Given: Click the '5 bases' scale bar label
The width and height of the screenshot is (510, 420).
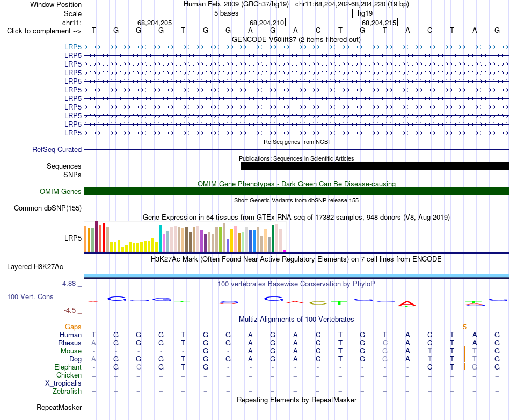Looking at the screenshot, I should coord(226,13).
